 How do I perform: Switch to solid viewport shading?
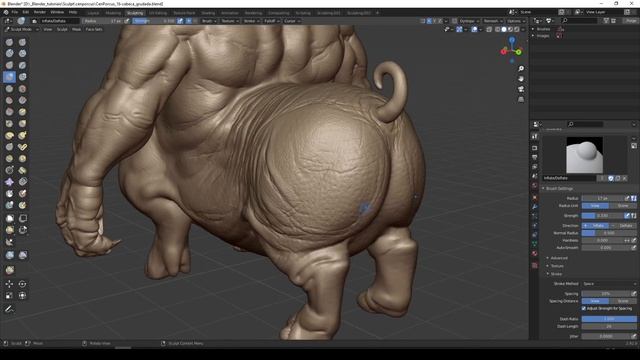(x=504, y=29)
